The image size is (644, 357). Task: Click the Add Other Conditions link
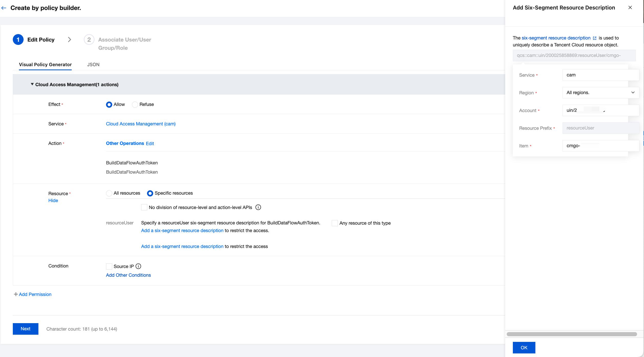point(128,275)
